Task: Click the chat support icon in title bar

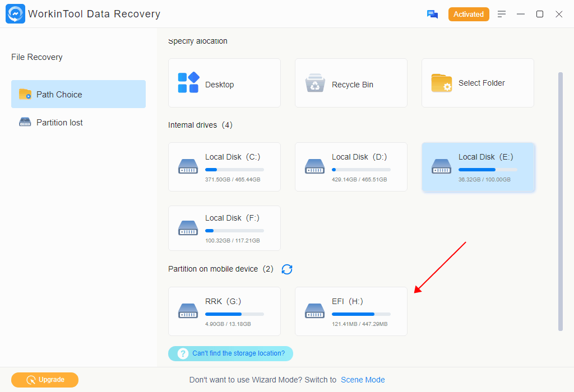Action: click(432, 15)
